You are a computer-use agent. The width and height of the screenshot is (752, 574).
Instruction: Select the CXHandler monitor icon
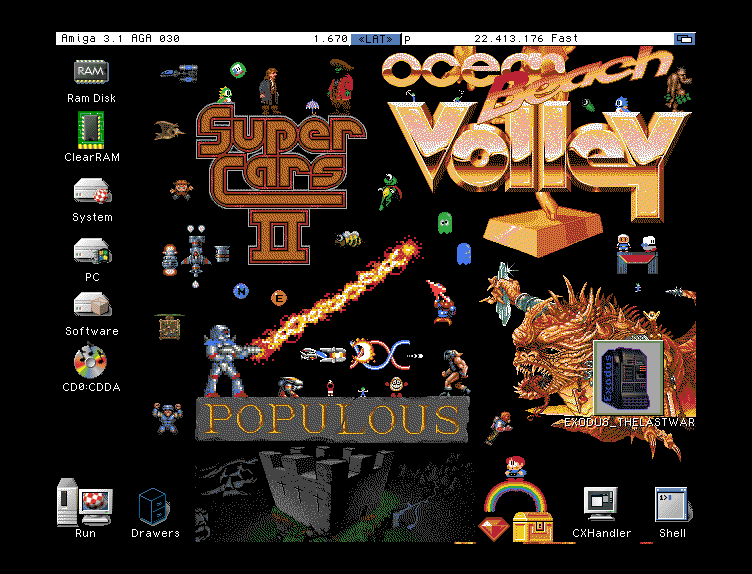click(601, 504)
